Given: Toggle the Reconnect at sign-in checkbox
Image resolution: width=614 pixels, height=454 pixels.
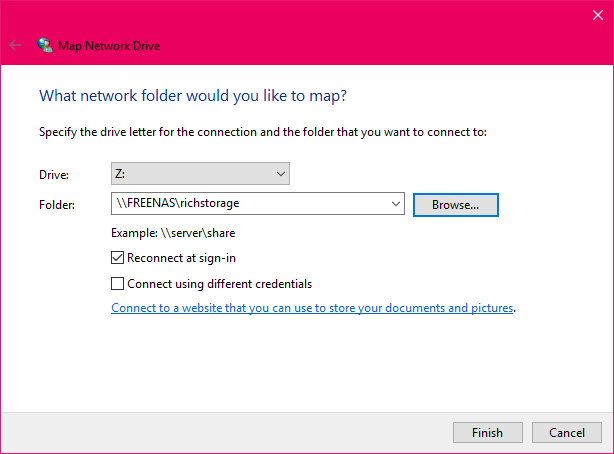Looking at the screenshot, I should click(x=118, y=258).
